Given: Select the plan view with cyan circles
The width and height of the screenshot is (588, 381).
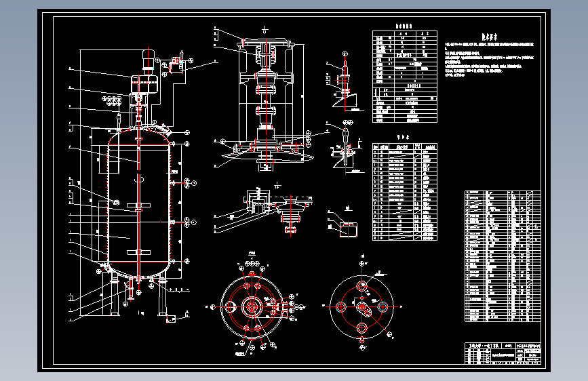Looking at the screenshot, I should coord(362,307).
